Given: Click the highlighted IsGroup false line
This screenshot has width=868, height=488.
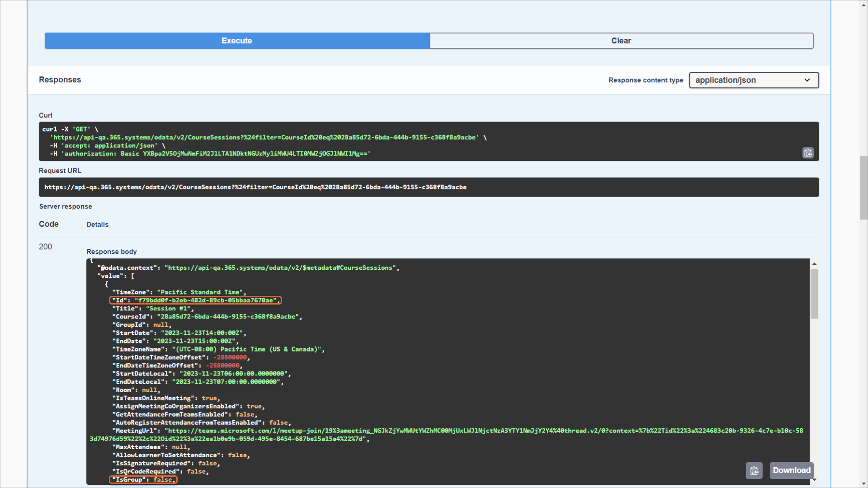Looking at the screenshot, I should (143, 480).
